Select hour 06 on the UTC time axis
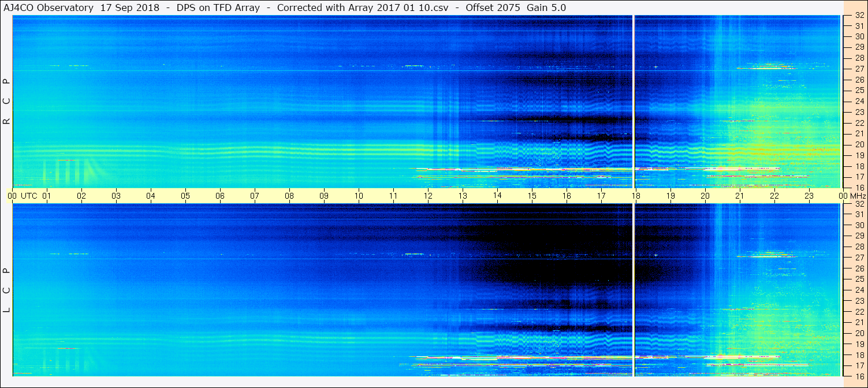The width and height of the screenshot is (868, 388). coord(220,196)
